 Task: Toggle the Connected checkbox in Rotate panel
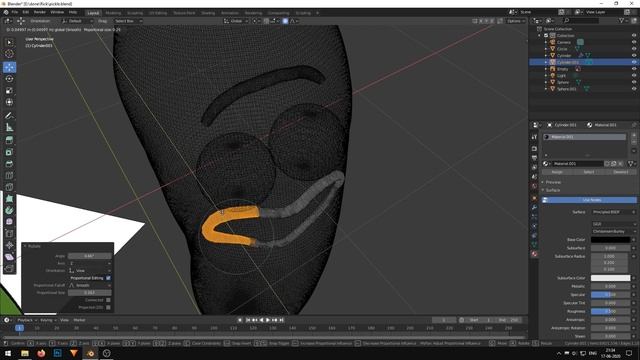pyautogui.click(x=108, y=300)
